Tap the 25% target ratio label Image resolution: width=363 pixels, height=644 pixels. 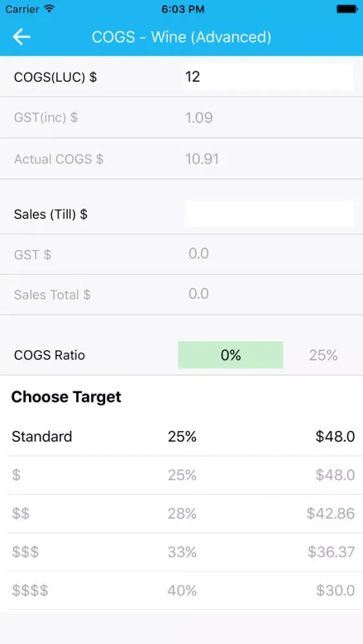tap(323, 355)
